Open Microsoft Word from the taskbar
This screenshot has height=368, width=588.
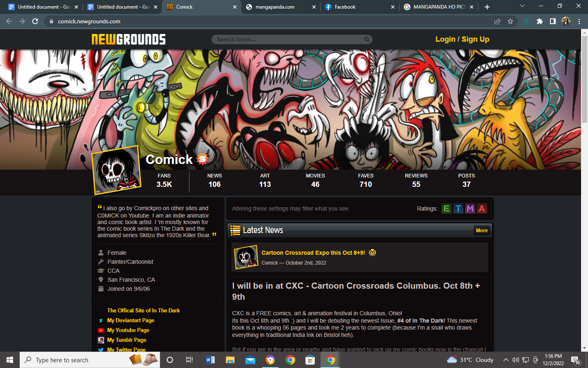click(210, 360)
